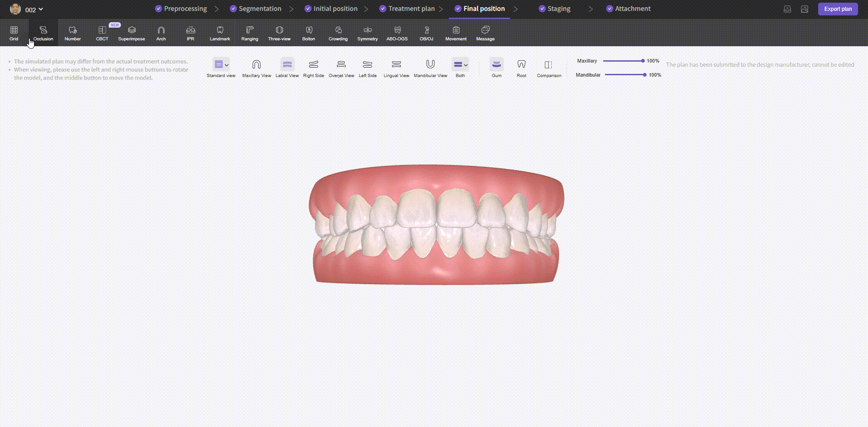Toggle Gum visibility
The height and width of the screenshot is (427, 868).
(497, 68)
